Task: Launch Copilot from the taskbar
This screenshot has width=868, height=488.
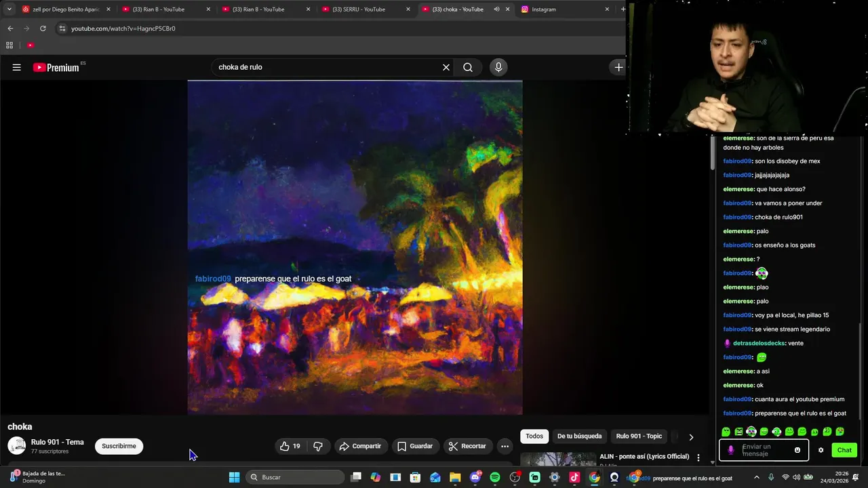Action: (376, 477)
